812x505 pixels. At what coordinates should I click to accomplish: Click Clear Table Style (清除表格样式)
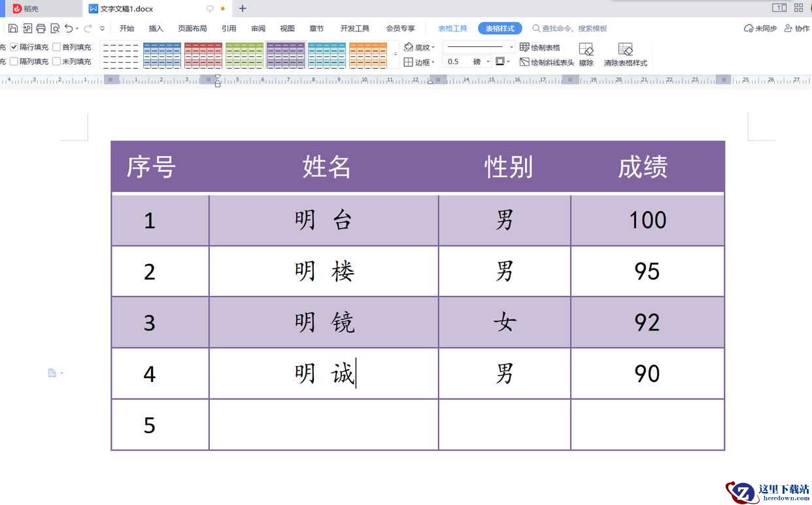tap(625, 54)
